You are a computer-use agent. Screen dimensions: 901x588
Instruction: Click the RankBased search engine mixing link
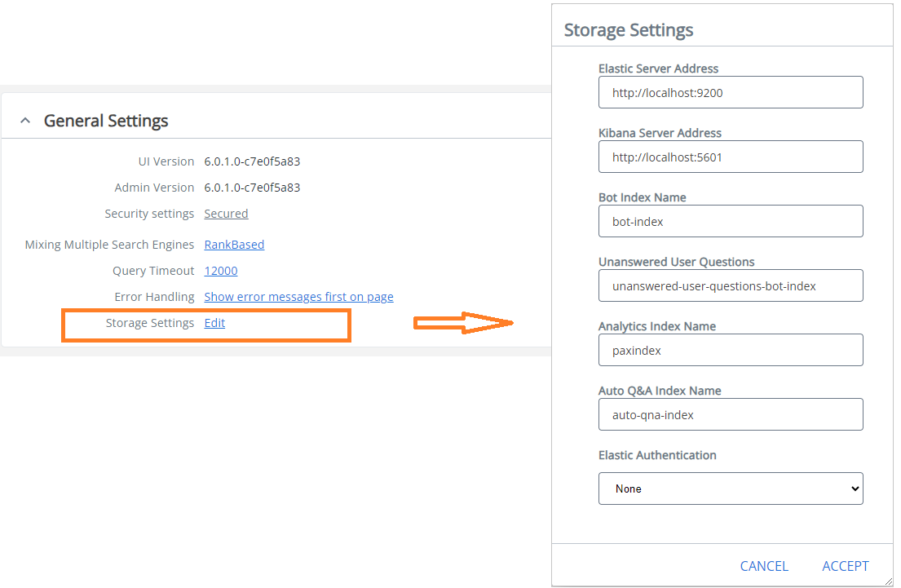[x=234, y=245]
